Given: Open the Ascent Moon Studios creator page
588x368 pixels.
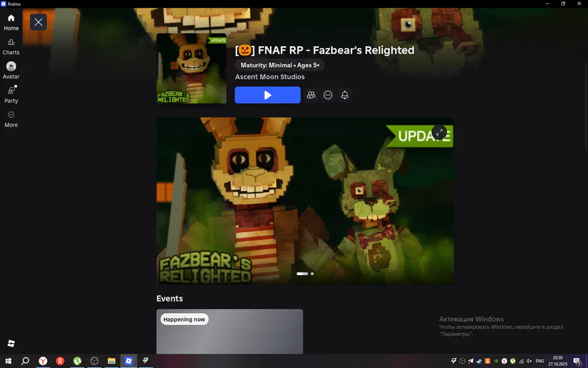Looking at the screenshot, I should point(270,76).
